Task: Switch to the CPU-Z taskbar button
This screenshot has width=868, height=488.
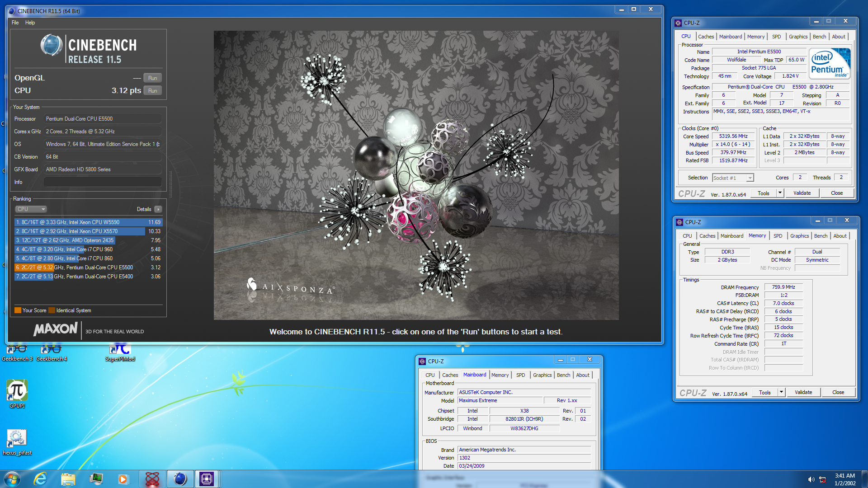Action: pos(207,479)
